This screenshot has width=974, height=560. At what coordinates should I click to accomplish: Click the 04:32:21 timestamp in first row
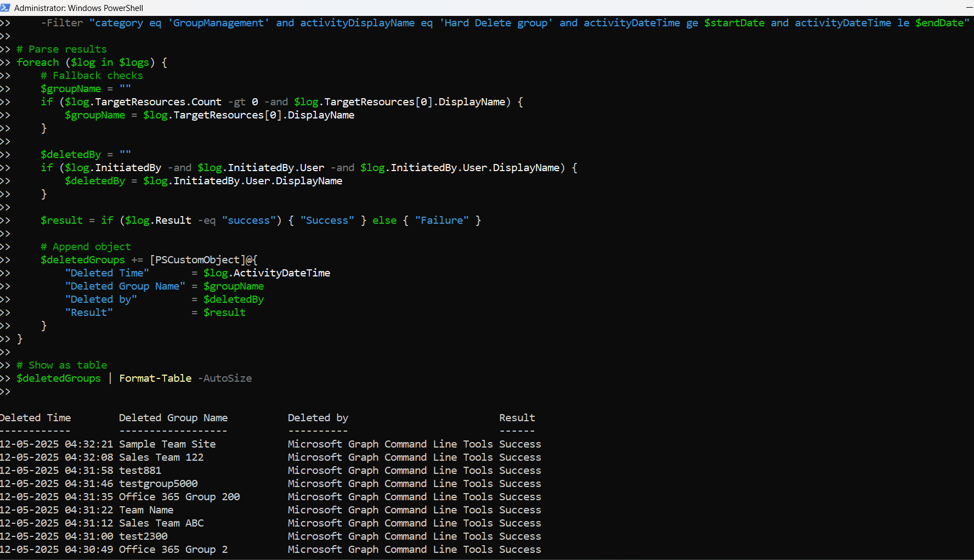pyautogui.click(x=89, y=444)
